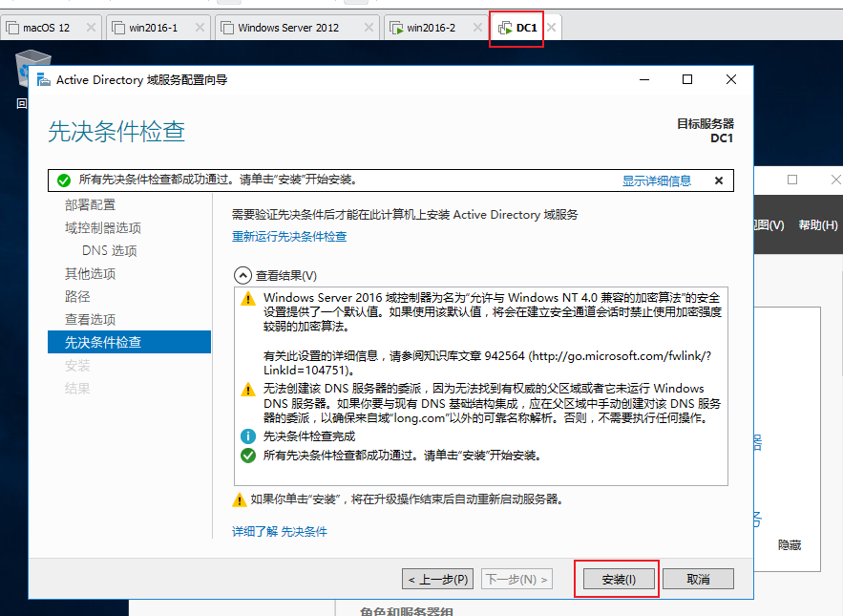Image resolution: width=843 pixels, height=616 pixels.
Task: Close the macOS 12 tab
Action: click(x=91, y=28)
